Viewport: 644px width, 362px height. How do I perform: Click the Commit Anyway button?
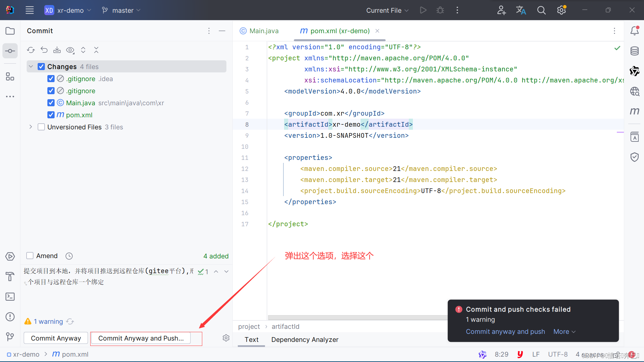(56, 338)
